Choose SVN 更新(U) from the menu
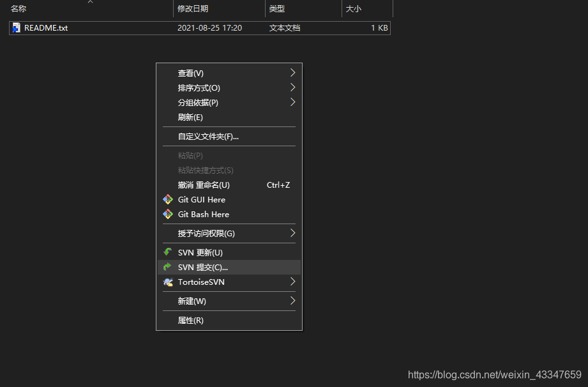The height and width of the screenshot is (387, 588). pos(229,252)
